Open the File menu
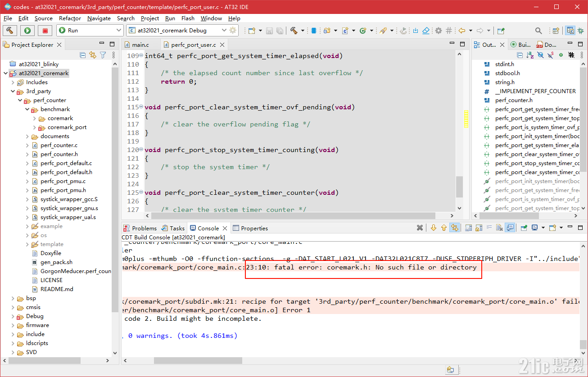The height and width of the screenshot is (377, 588). (8, 18)
